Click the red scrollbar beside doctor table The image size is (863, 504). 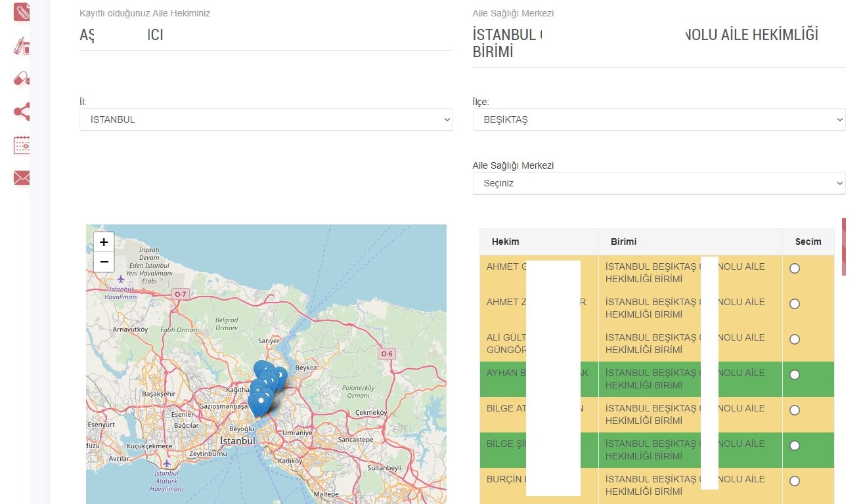pyautogui.click(x=844, y=247)
